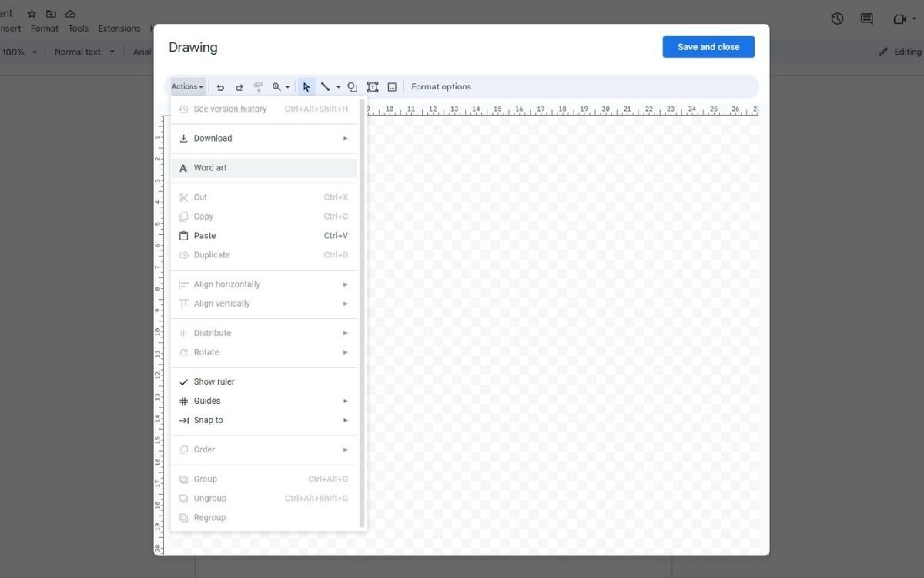The width and height of the screenshot is (924, 578).
Task: Choose the Line tool icon
Action: point(326,87)
